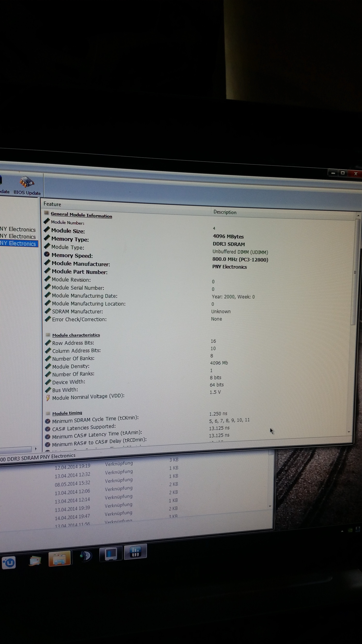Open Uplay from the taskbar

pos(9,563)
